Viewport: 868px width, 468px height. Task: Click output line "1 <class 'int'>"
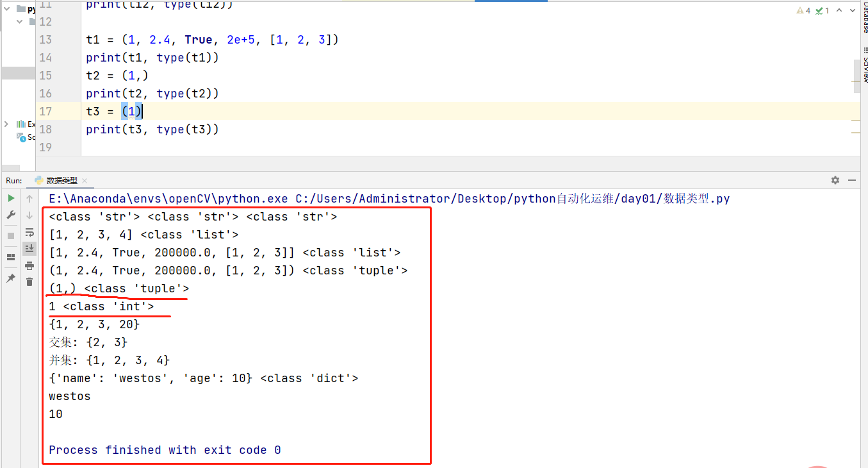[x=101, y=306]
